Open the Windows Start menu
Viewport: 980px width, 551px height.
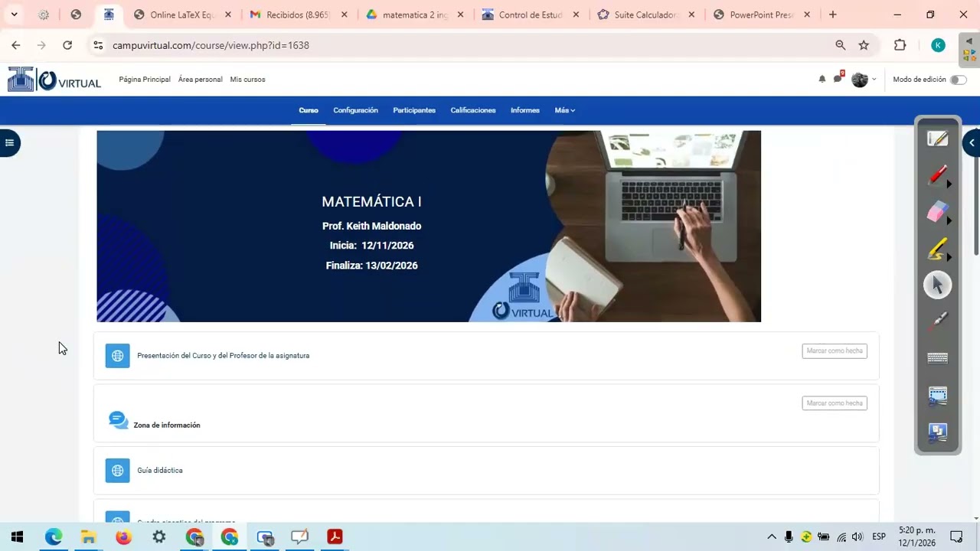tap(18, 537)
